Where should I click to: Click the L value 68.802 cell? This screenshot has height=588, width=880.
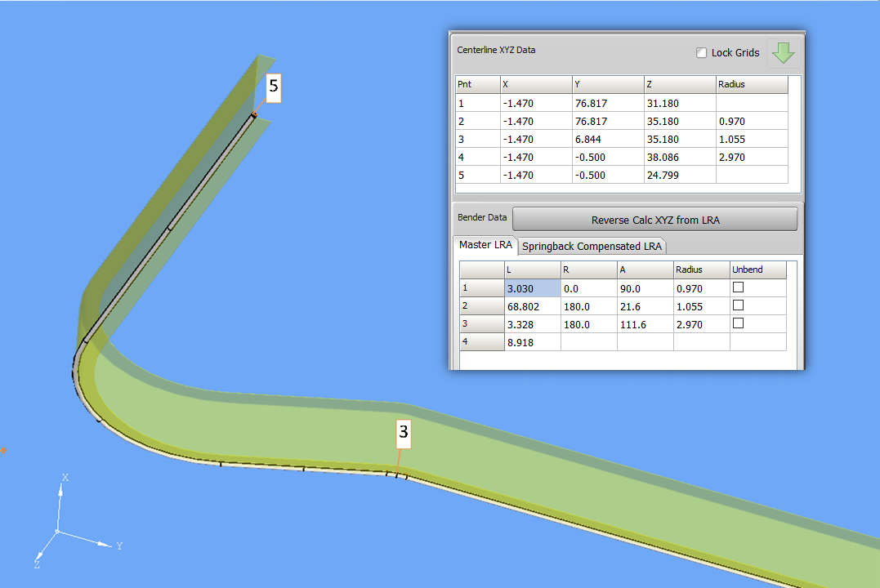pyautogui.click(x=532, y=305)
